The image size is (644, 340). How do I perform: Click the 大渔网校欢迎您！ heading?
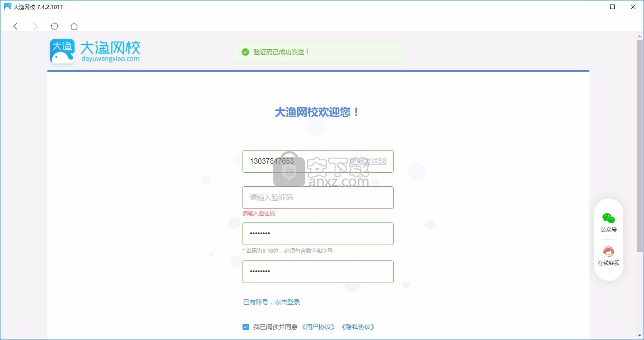[318, 112]
